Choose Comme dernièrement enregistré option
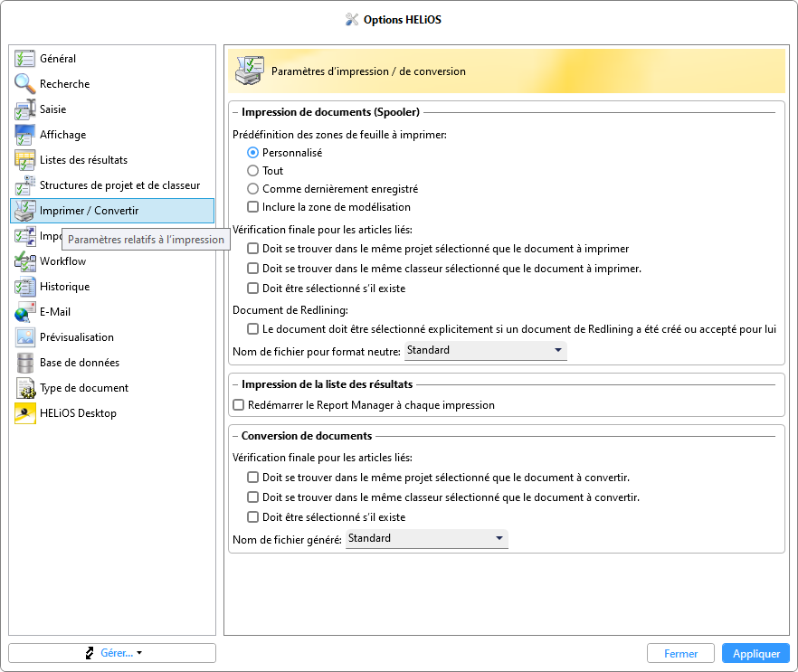This screenshot has height=672, width=798. pyautogui.click(x=253, y=189)
